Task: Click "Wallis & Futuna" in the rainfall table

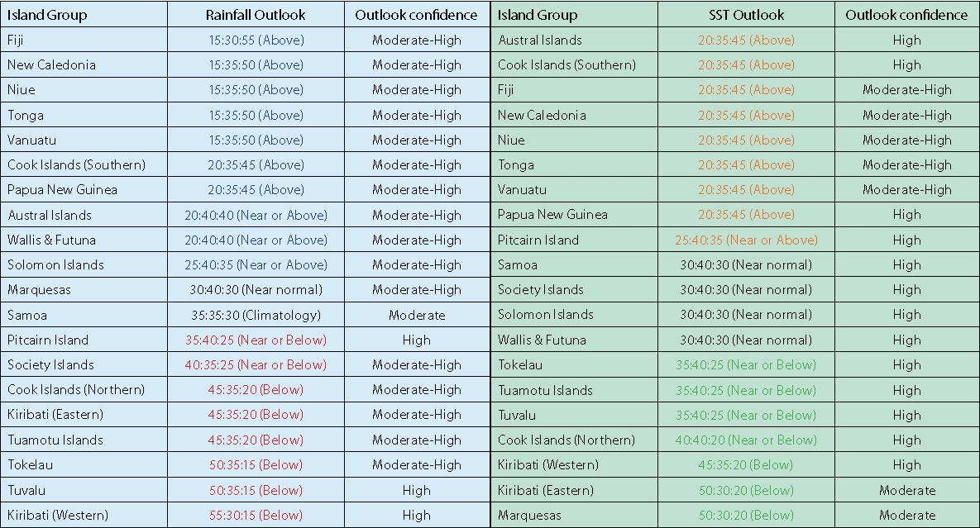Action: [x=51, y=240]
